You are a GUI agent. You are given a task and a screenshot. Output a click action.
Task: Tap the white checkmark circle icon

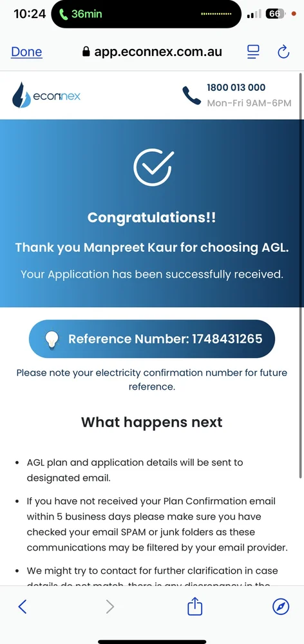[x=153, y=167]
